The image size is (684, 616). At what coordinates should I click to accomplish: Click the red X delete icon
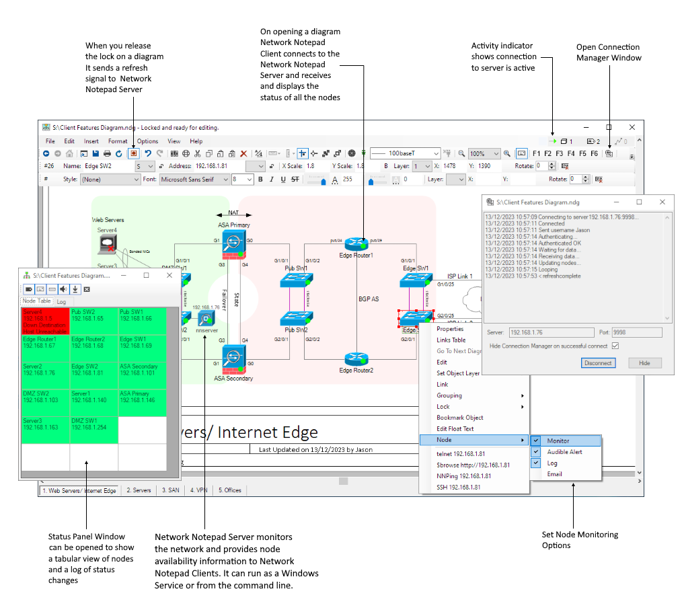click(244, 153)
